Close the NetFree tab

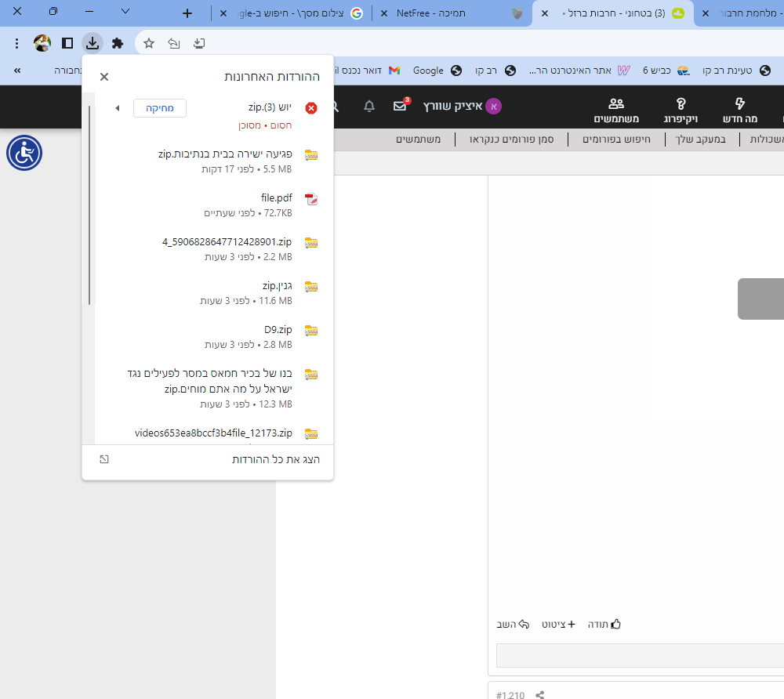click(x=384, y=13)
